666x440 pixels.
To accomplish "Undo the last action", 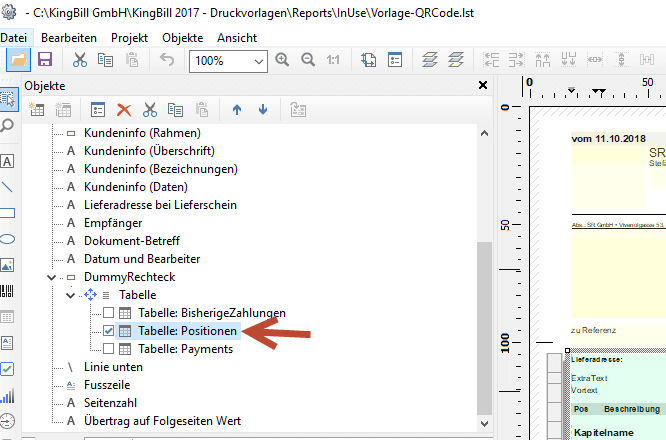I will (x=167, y=60).
